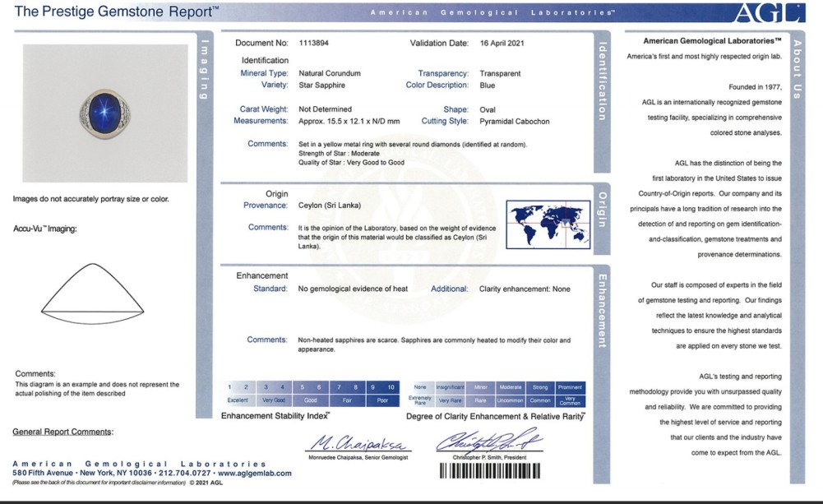Click the Prominent clarity enhancement cell
823x504 pixels.
(570, 386)
